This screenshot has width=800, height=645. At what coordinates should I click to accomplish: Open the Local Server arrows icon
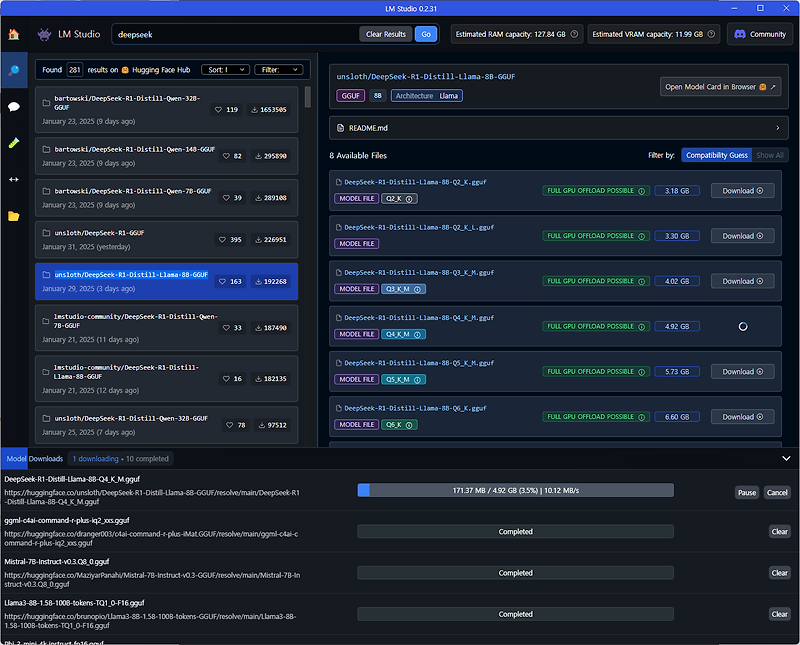[14, 179]
